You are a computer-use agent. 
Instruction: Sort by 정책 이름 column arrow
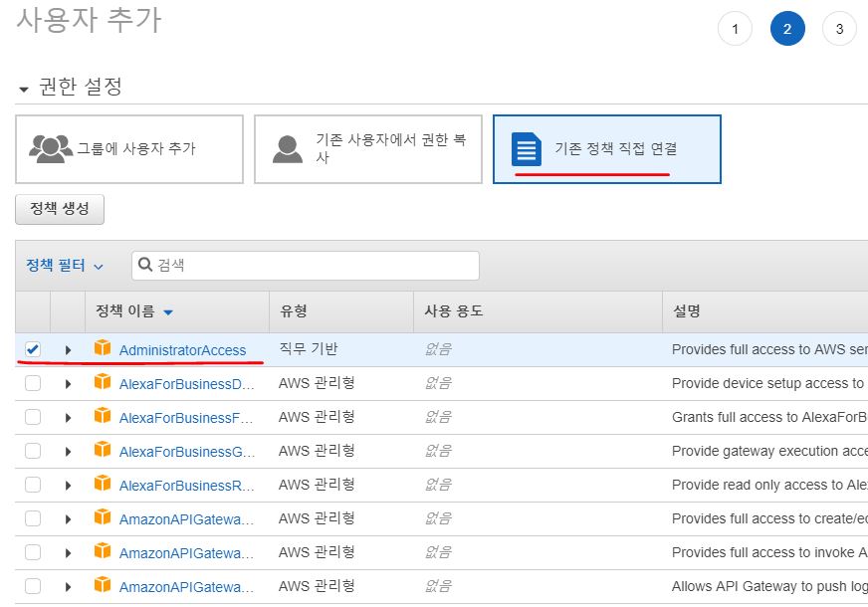(168, 312)
